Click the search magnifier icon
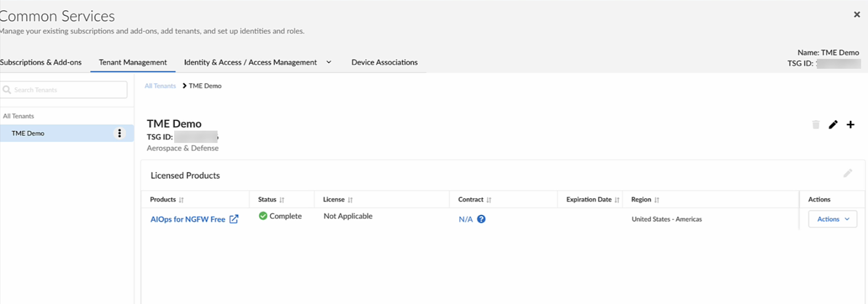868x304 pixels. pyautogui.click(x=7, y=90)
